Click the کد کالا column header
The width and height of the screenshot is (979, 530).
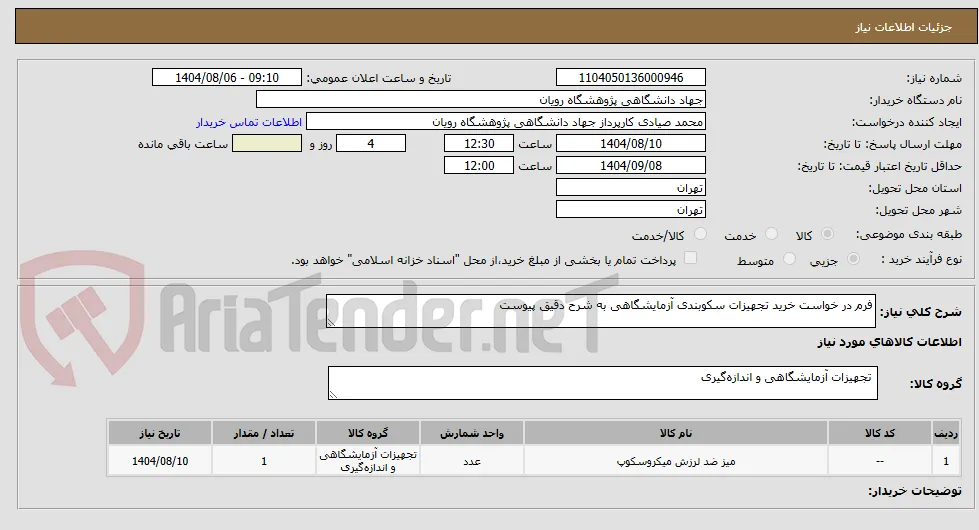tap(880, 433)
